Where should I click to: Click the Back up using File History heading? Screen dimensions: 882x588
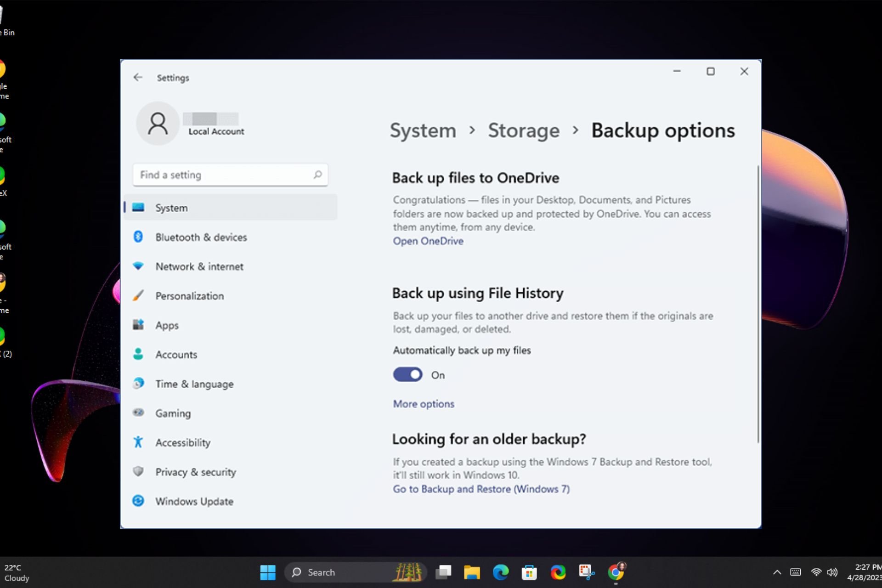pyautogui.click(x=478, y=294)
